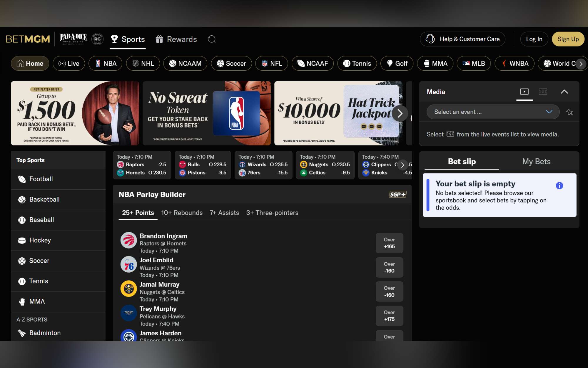The height and width of the screenshot is (368, 588).
Task: Click the video player icon in Media panel
Action: (x=524, y=92)
